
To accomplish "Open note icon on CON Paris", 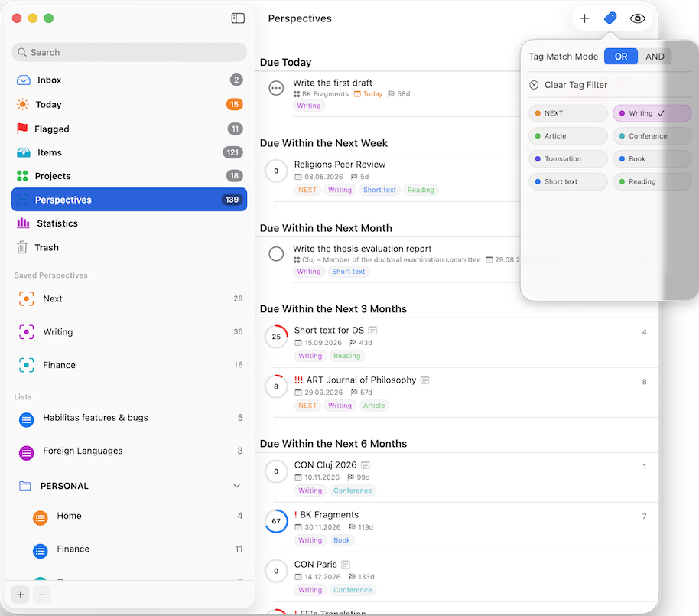I will pos(346,565).
